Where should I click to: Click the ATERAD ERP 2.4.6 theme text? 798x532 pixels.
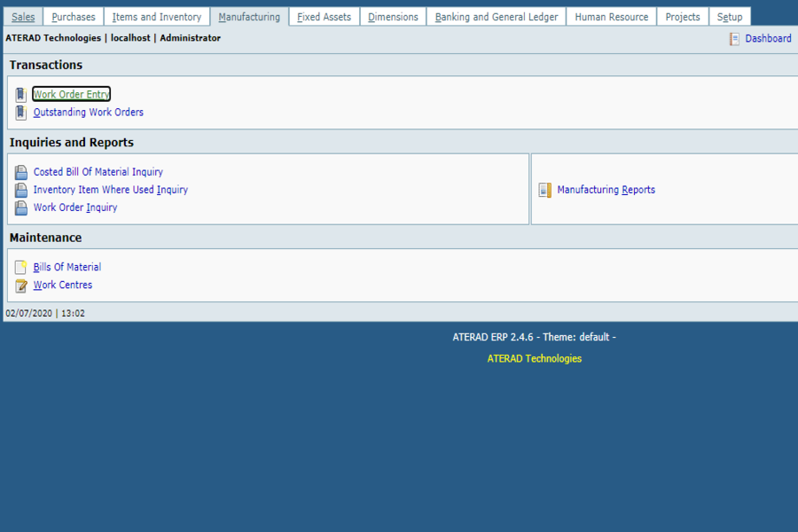pyautogui.click(x=535, y=337)
